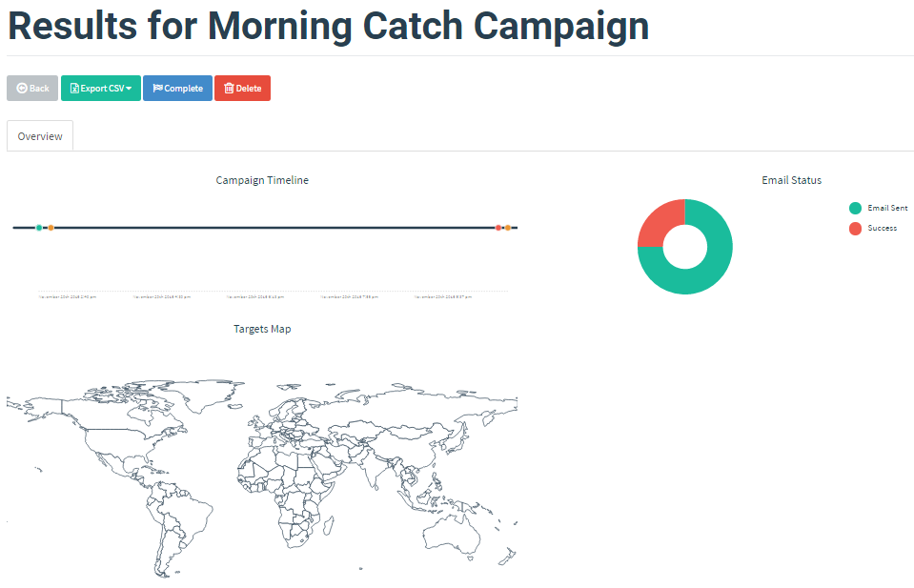Click the red Success legend circle

[x=855, y=228]
